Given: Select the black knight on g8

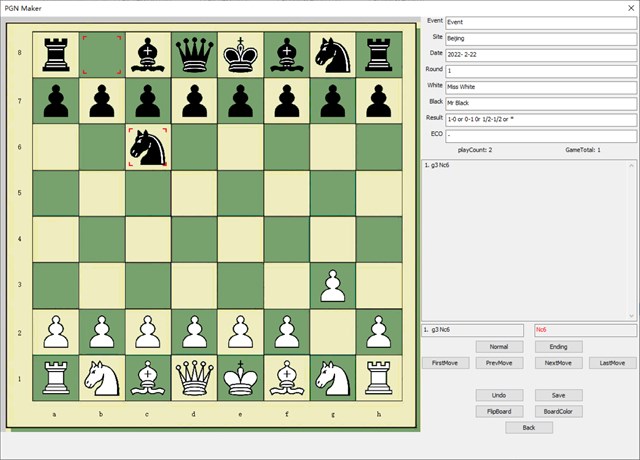Looking at the screenshot, I should click(x=333, y=55).
